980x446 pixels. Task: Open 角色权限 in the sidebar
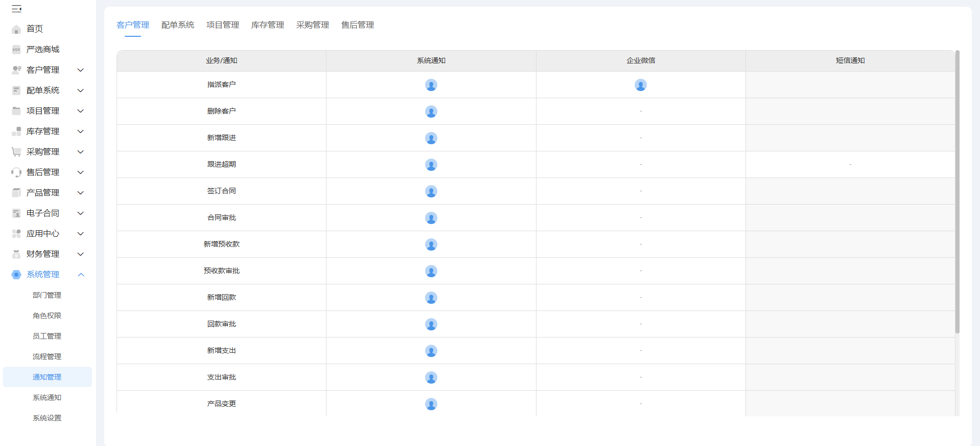coord(47,316)
